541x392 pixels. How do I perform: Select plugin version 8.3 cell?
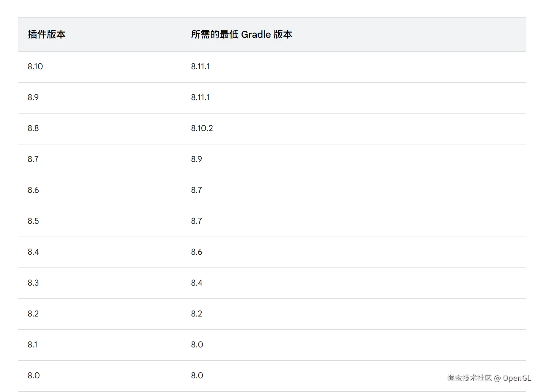coord(33,283)
